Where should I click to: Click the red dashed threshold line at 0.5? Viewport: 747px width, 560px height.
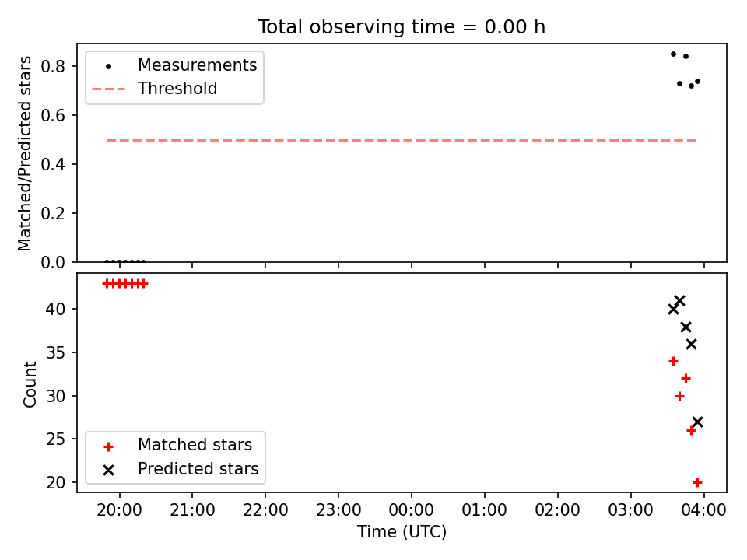[402, 141]
